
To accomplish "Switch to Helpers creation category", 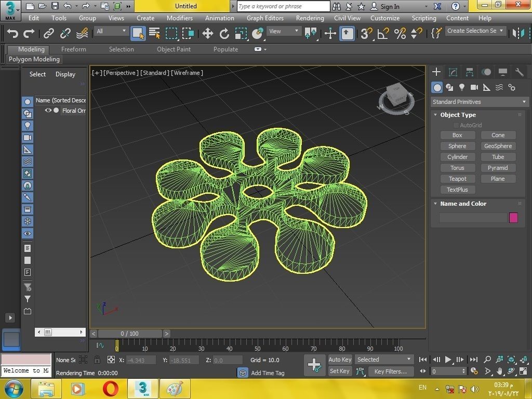I will (x=486, y=87).
